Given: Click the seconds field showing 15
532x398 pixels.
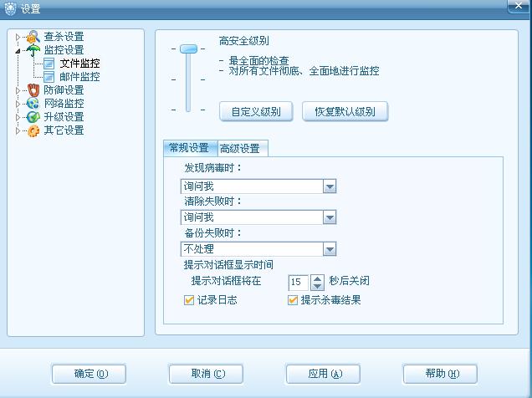Looking at the screenshot, I should pyautogui.click(x=299, y=283).
